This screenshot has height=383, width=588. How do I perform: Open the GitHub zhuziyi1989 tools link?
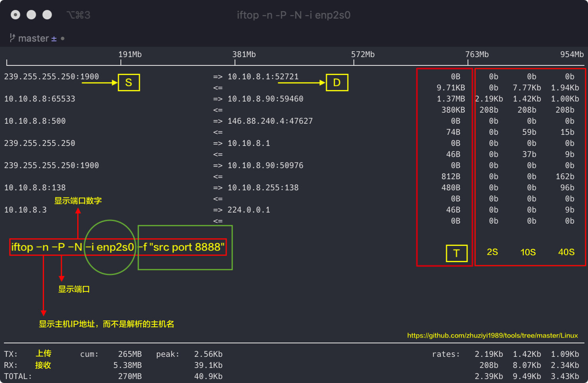point(493,335)
